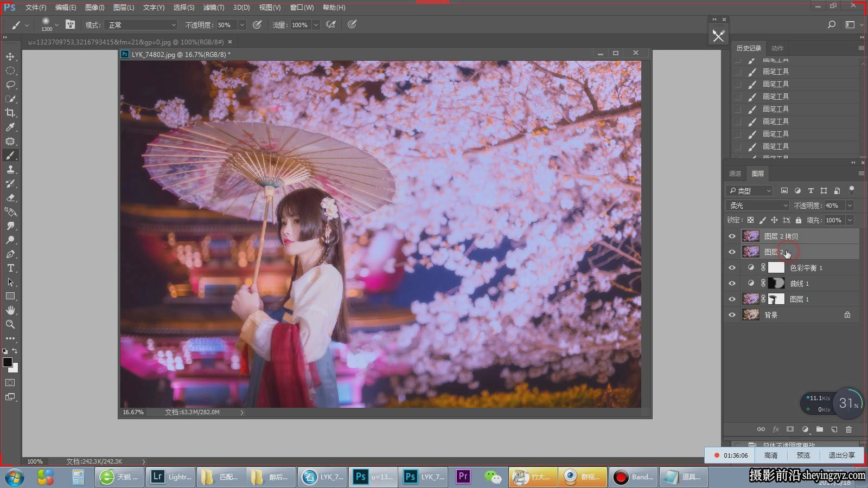
Task: Toggle lock transparent pixels
Action: pos(750,220)
